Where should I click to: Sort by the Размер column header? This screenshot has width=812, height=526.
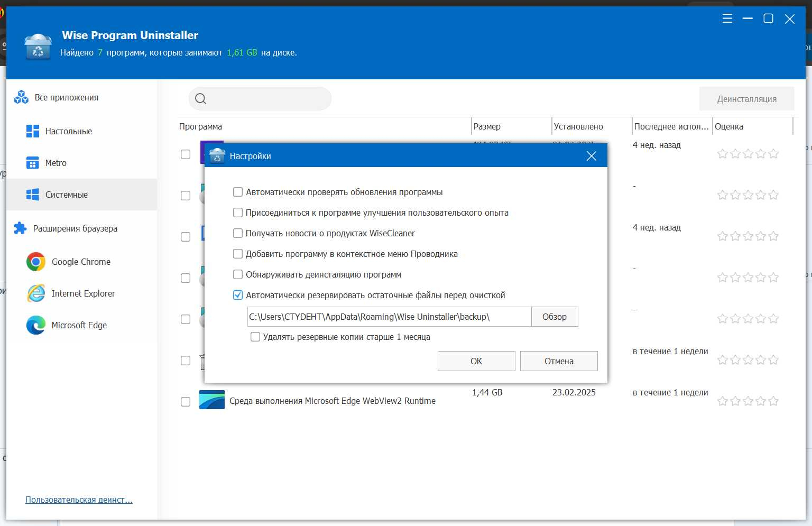pos(511,126)
